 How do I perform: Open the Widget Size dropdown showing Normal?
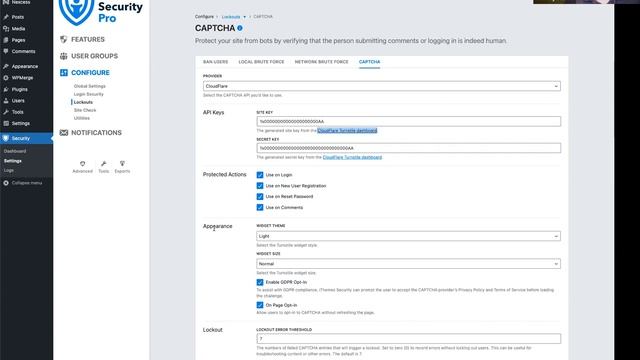[x=408, y=264]
